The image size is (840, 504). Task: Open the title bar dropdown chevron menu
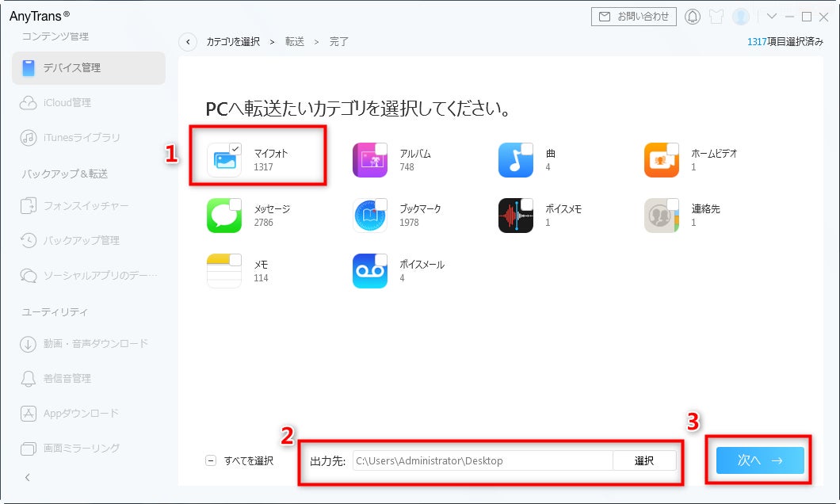click(771, 17)
